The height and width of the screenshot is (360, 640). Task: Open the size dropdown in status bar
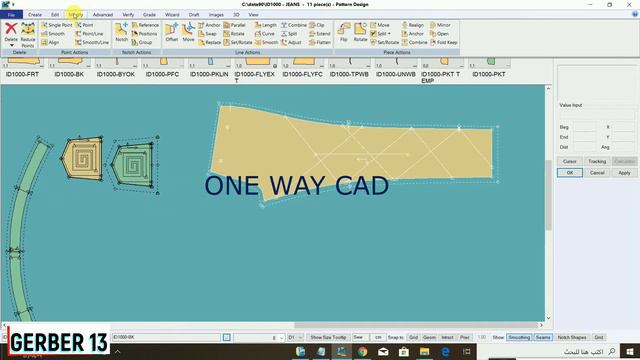[x=281, y=338]
